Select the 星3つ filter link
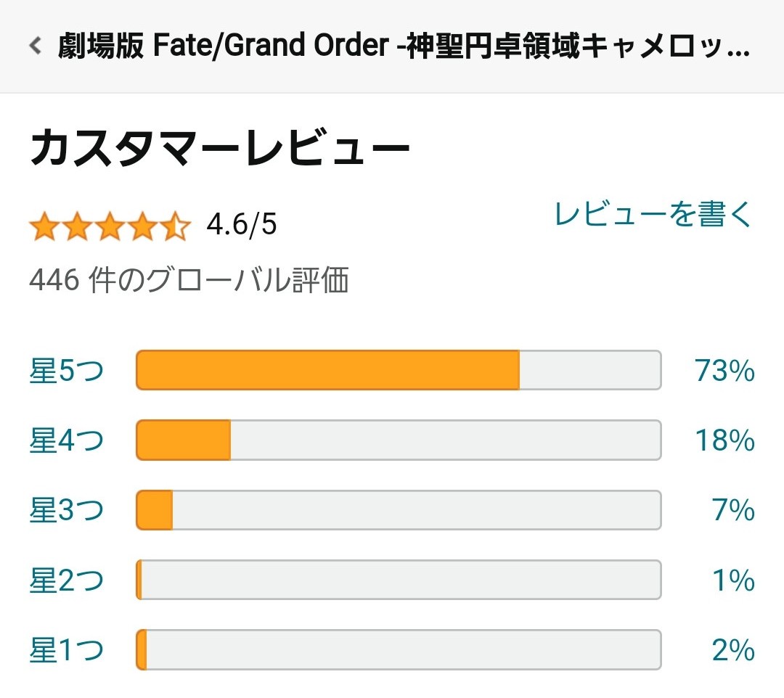The image size is (784, 698). [67, 510]
